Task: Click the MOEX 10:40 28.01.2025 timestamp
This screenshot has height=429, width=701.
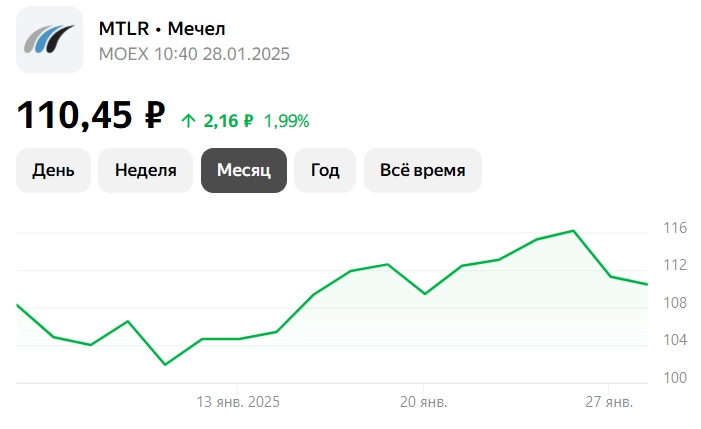Action: coord(194,54)
